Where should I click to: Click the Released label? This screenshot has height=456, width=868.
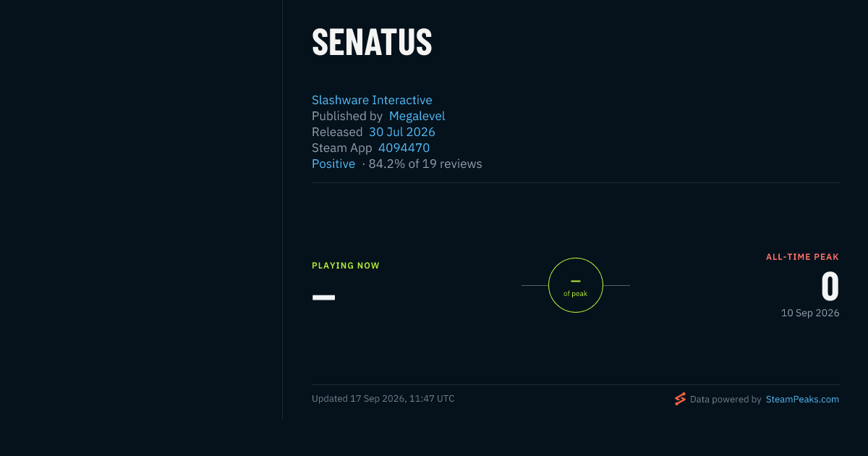[x=337, y=132]
